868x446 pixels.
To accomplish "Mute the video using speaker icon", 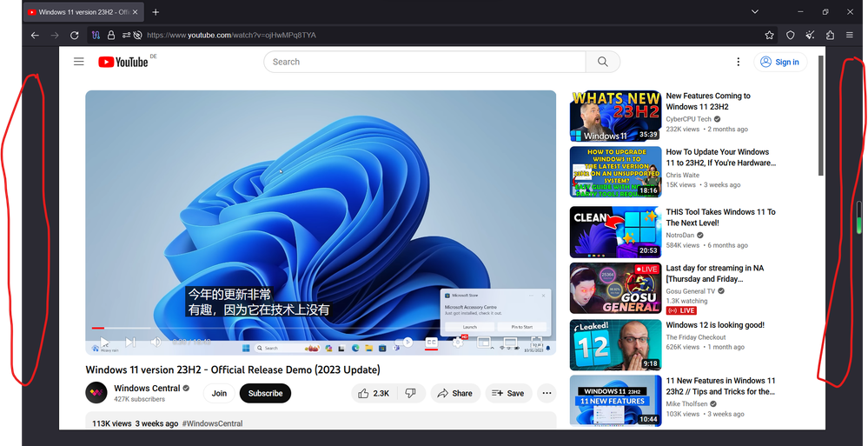I will pos(156,343).
